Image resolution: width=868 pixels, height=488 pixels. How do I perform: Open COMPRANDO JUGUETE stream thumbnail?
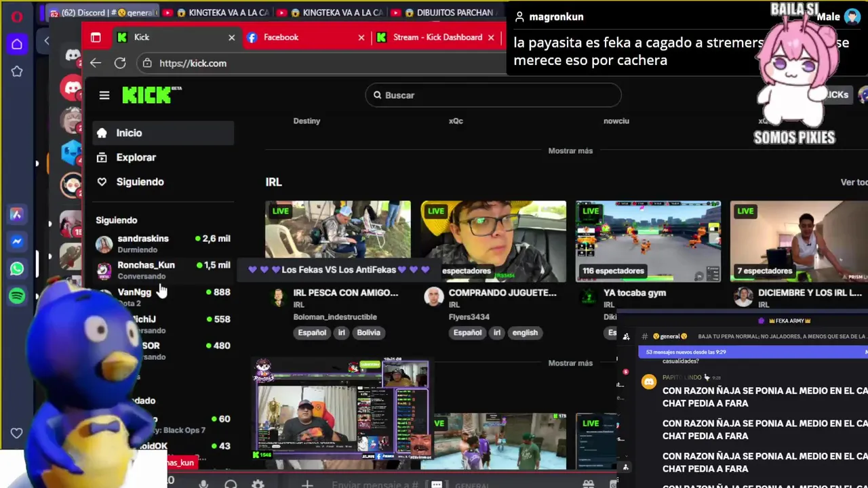click(x=493, y=241)
